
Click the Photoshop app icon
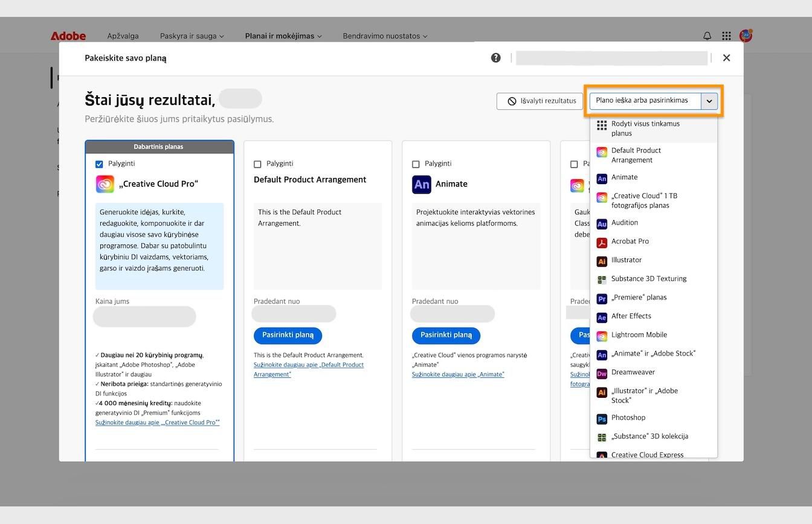[602, 419]
